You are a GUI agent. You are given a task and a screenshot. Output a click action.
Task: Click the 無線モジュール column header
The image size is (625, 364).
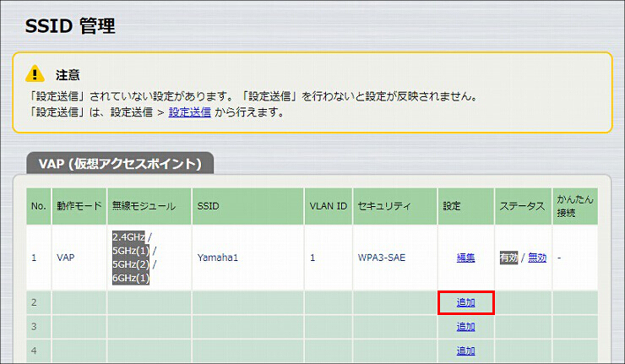click(149, 206)
